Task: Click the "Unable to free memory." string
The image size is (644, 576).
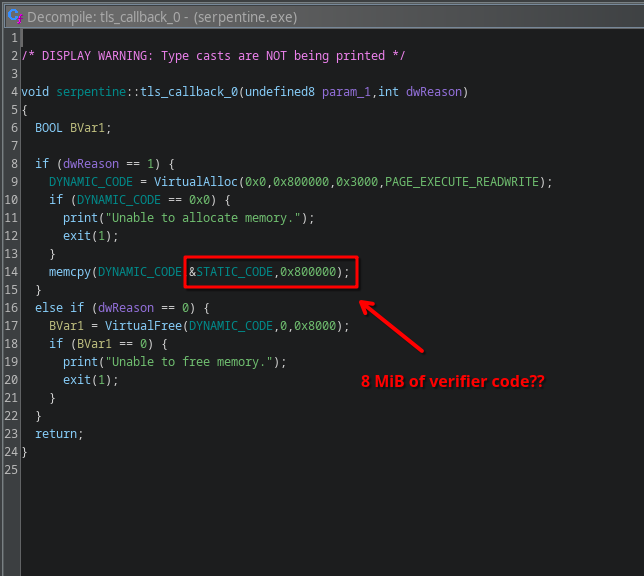Action: click(x=189, y=362)
